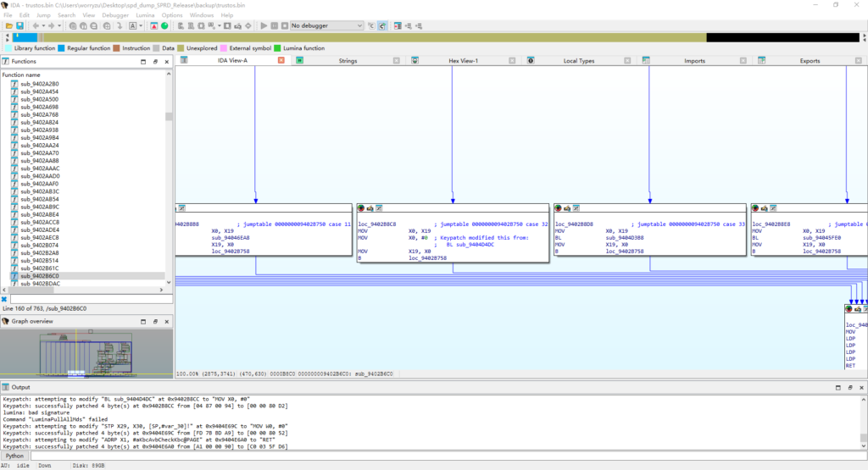Float the Output panel
Image resolution: width=868 pixels, height=470 pixels.
849,388
